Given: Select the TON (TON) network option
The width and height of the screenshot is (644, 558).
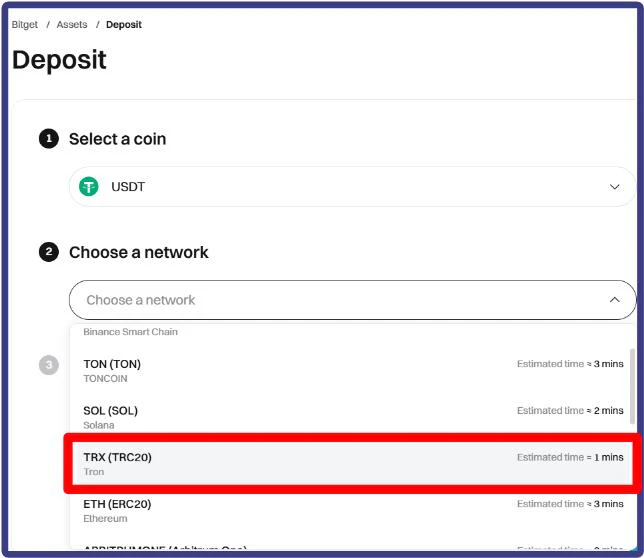Looking at the screenshot, I should point(352,371).
